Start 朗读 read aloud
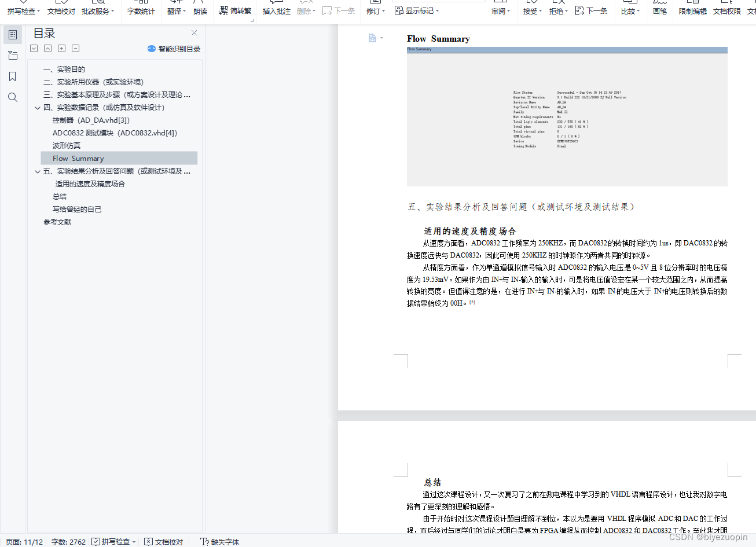 point(200,10)
